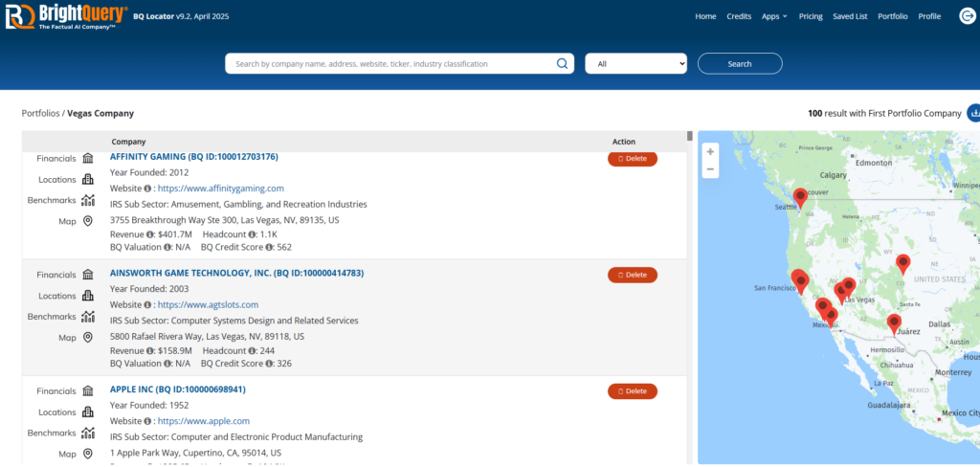Click the search magnifier icon in search box
The width and height of the screenshot is (980, 467).
coord(562,63)
